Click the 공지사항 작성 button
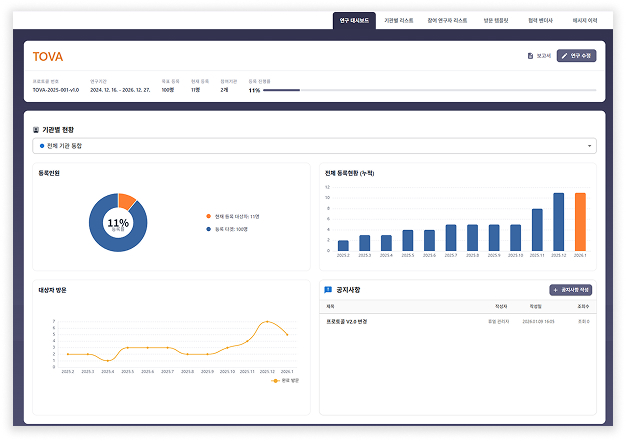This screenshot has width=626, height=441. [x=571, y=290]
